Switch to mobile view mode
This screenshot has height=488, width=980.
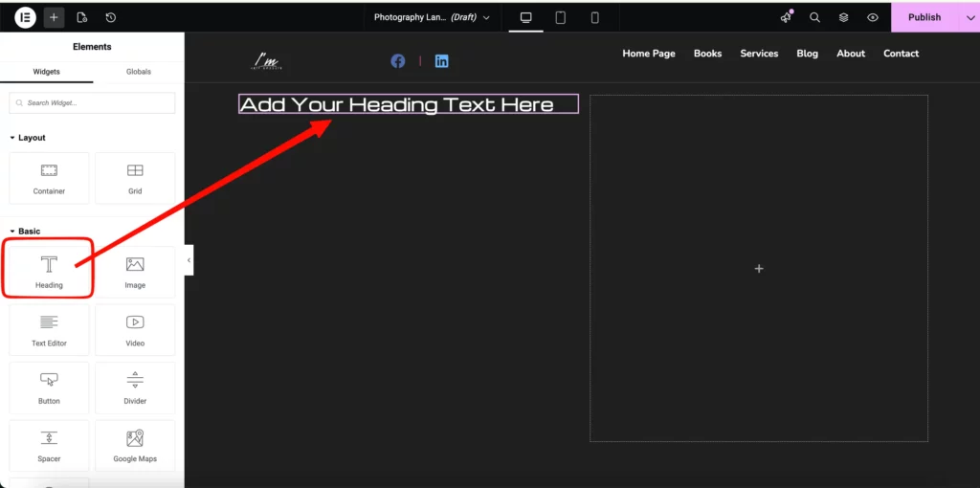pos(595,17)
